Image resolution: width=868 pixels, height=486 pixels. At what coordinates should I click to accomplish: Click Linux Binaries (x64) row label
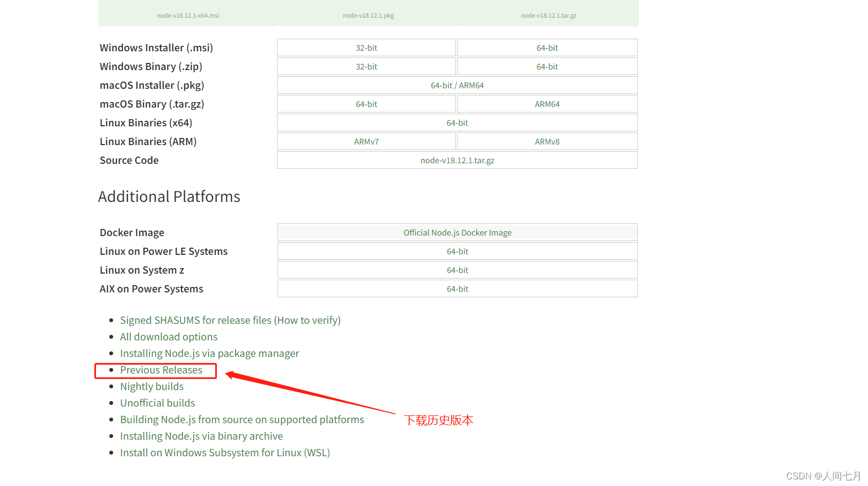(x=146, y=123)
